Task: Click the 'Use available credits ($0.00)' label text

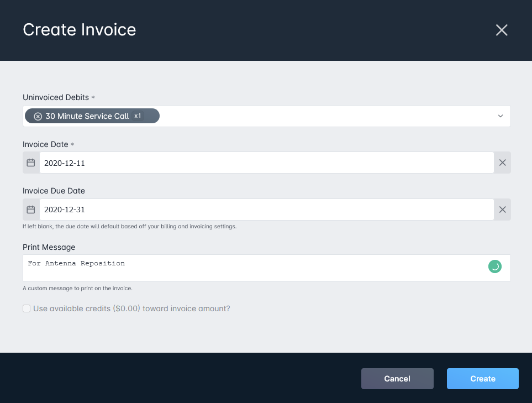Action: [x=131, y=308]
